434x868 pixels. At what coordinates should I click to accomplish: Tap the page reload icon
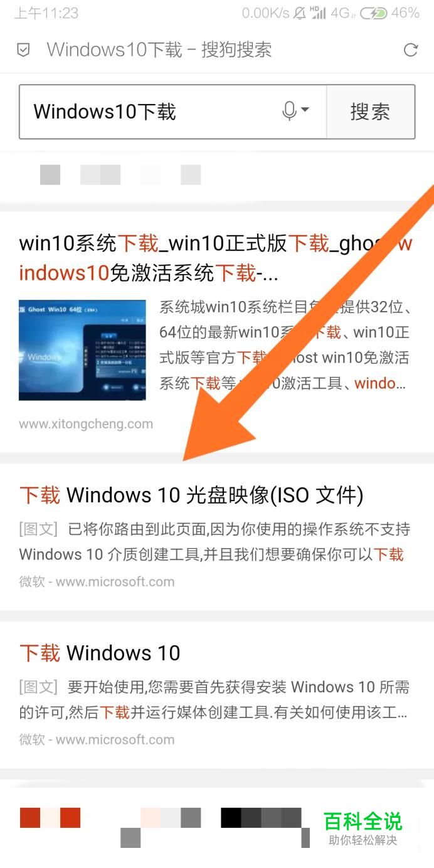click(x=411, y=50)
